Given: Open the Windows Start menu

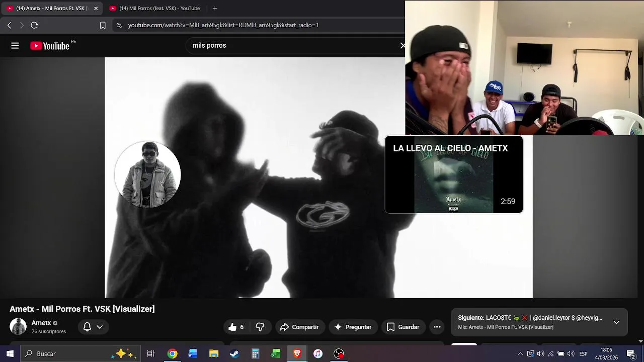Looking at the screenshot, I should [x=10, y=353].
